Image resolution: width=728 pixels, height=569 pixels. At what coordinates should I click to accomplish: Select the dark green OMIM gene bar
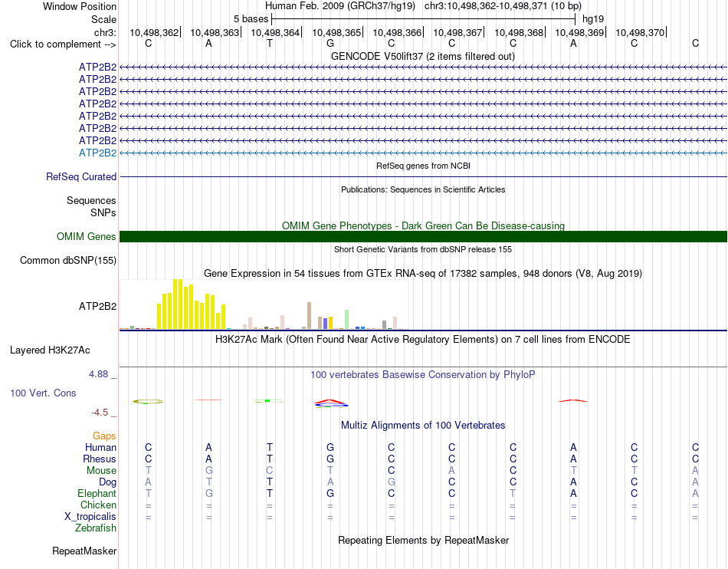tap(423, 236)
